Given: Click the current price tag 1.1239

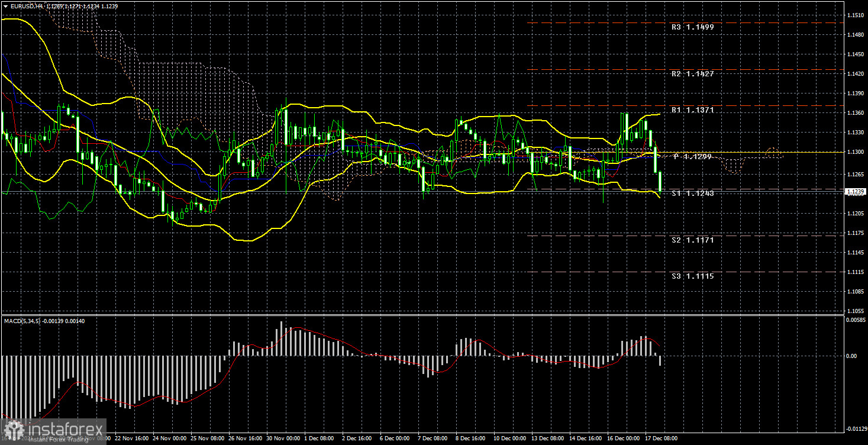Looking at the screenshot, I should [854, 191].
